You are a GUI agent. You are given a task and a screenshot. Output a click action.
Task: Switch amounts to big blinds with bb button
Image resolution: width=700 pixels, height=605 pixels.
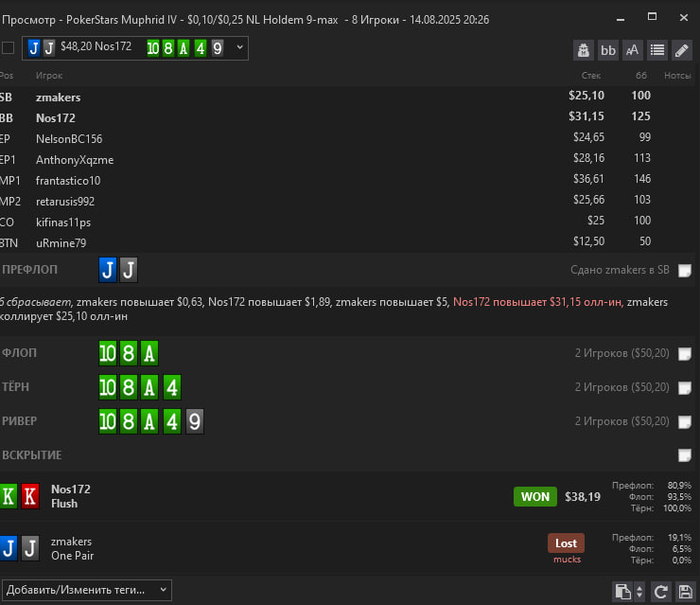[x=608, y=50]
